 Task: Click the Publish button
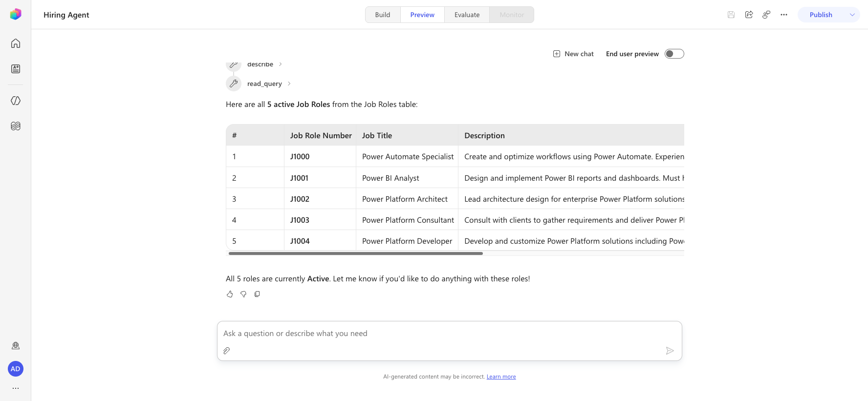pos(821,15)
